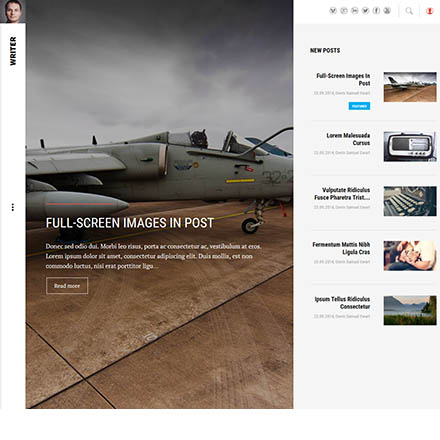Viewport: 440px width, 440px height.
Task: Visit the Facebook social icon
Action: [376, 11]
